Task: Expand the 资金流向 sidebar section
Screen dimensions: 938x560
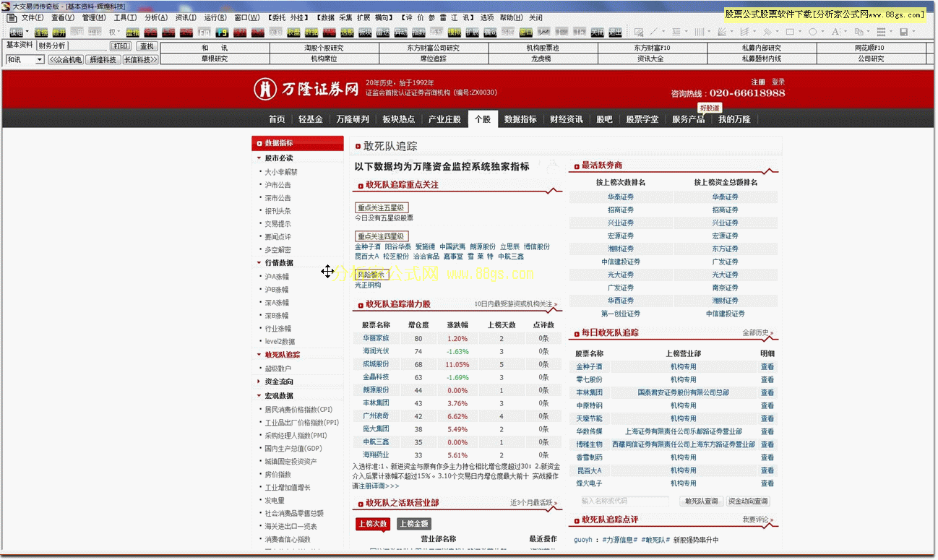Action: (278, 382)
